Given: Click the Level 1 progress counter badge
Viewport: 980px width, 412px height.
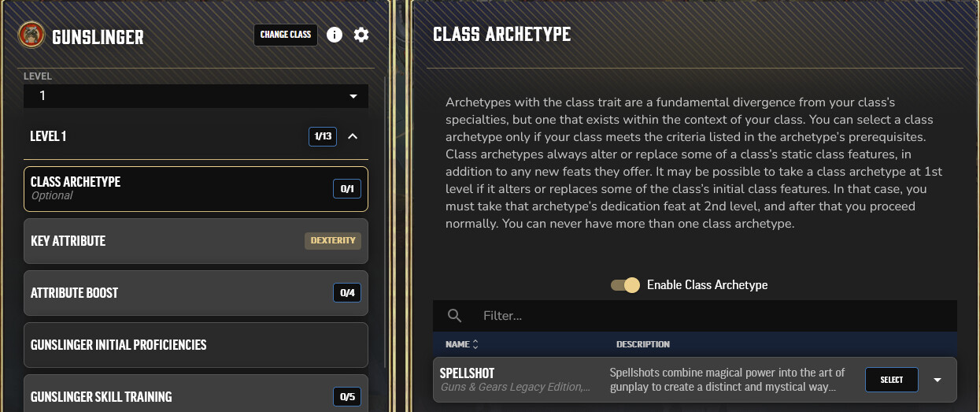Looking at the screenshot, I should click(x=324, y=136).
